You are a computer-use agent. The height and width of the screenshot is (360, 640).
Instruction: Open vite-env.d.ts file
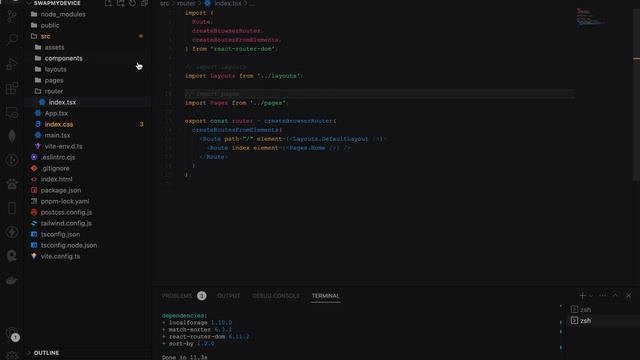[88, 146]
